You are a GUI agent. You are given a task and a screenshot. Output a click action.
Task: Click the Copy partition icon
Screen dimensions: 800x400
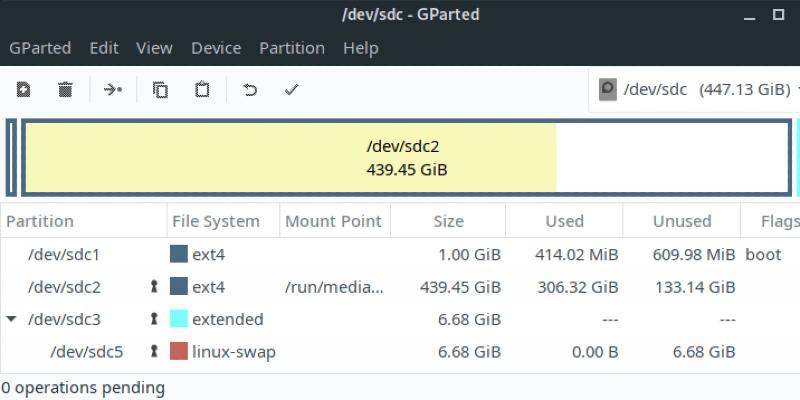point(160,90)
